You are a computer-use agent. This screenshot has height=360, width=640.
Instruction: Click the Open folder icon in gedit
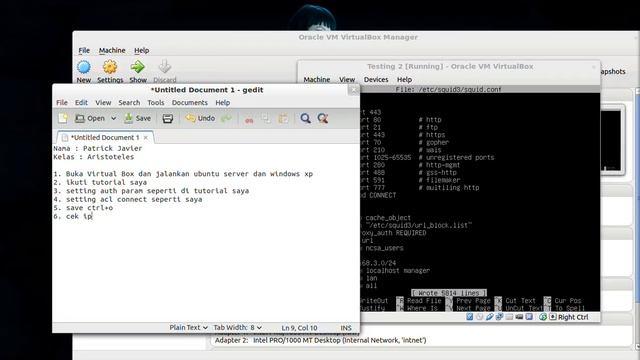(x=80, y=118)
